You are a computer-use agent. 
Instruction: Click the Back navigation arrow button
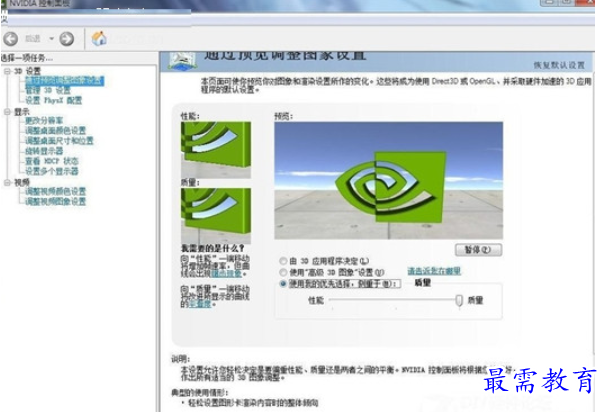(x=10, y=39)
